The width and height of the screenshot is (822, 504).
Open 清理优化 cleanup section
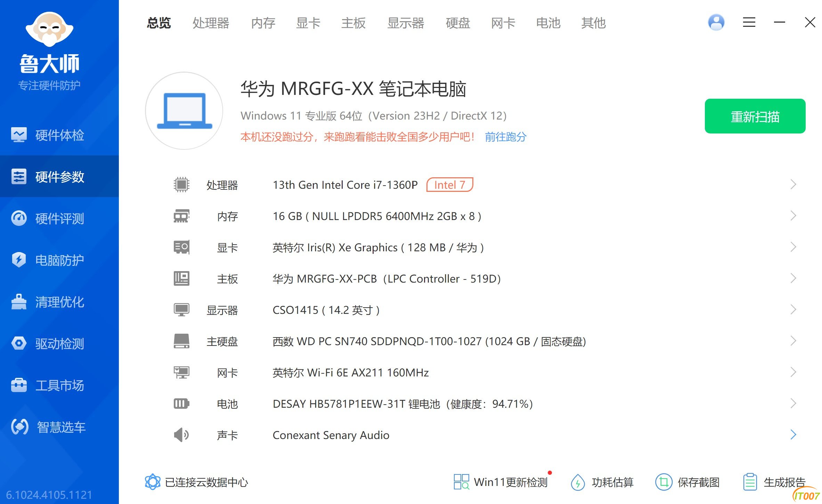59,302
